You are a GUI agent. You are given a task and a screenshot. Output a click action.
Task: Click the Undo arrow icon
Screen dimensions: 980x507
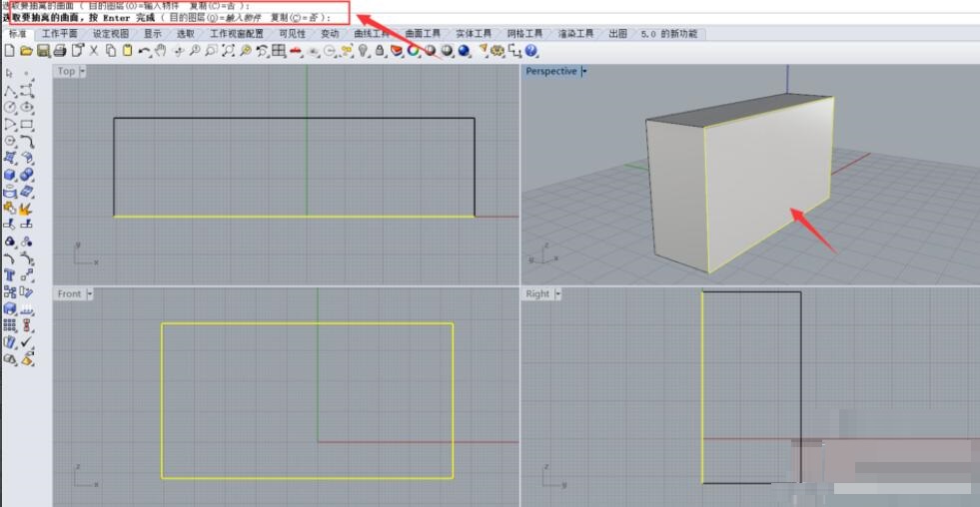click(145, 50)
